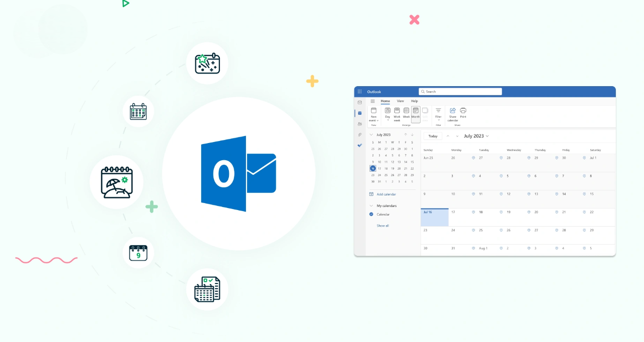Open the Help ribbon tab
Image resolution: width=644 pixels, height=342 pixels.
[x=415, y=101]
